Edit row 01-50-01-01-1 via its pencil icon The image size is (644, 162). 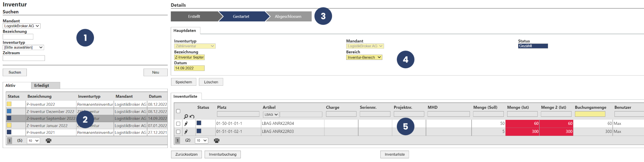[x=186, y=124]
